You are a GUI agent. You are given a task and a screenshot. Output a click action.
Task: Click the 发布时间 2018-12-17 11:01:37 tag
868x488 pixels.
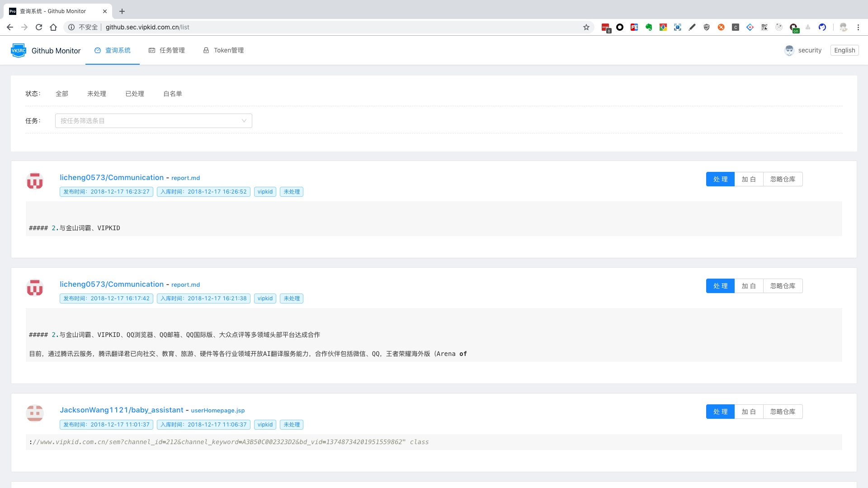tap(106, 425)
